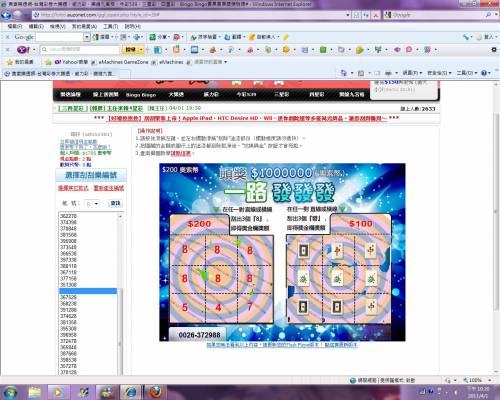Click the ticket list scrollbar
The image size is (500, 400).
[120, 293]
